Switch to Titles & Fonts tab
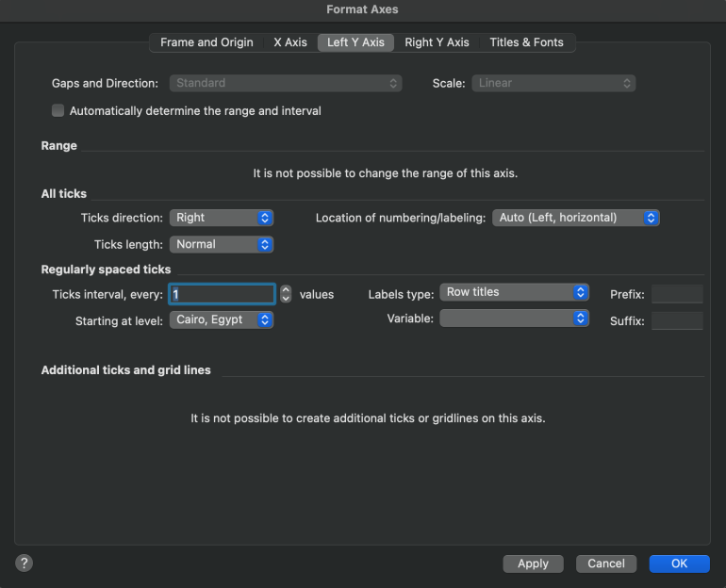726x588 pixels. pyautogui.click(x=526, y=42)
